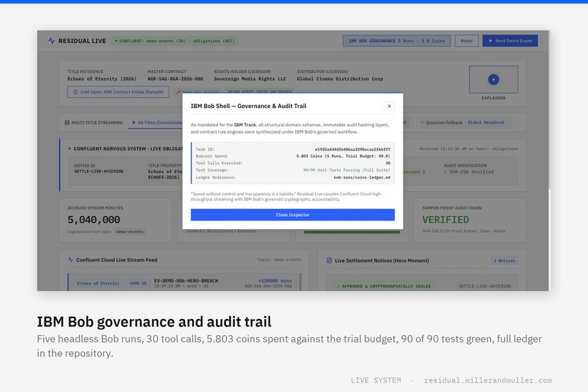Select the EV-DEMO-006-HERO-BREACH event row
This screenshot has height=392, width=588.
(x=184, y=283)
